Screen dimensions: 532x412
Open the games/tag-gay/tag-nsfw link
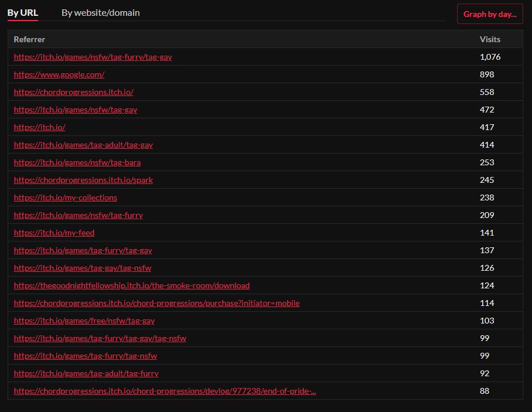pyautogui.click(x=83, y=268)
